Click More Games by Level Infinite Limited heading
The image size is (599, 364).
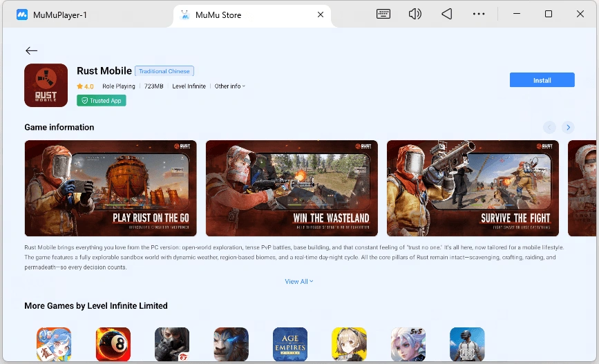tap(96, 305)
